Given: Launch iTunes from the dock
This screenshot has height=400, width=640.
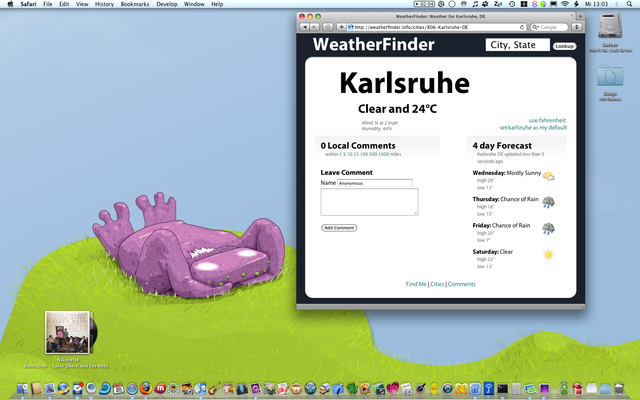Looking at the screenshot, I should 200,389.
